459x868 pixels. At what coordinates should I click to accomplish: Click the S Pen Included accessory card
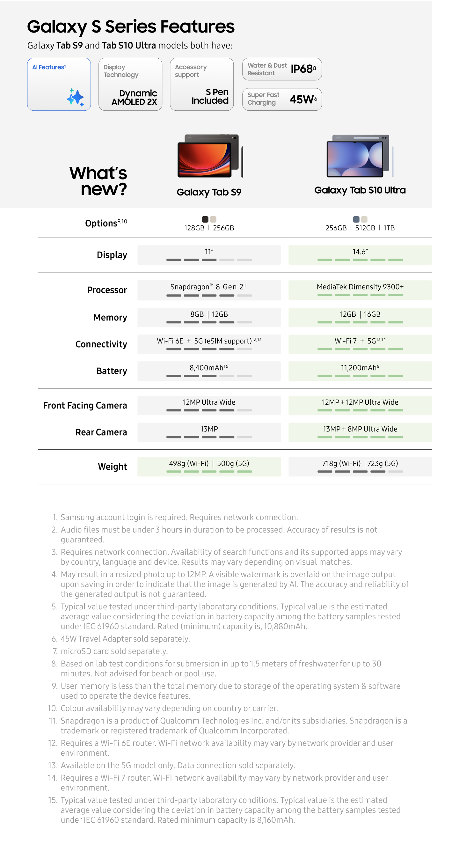pyautogui.click(x=201, y=84)
